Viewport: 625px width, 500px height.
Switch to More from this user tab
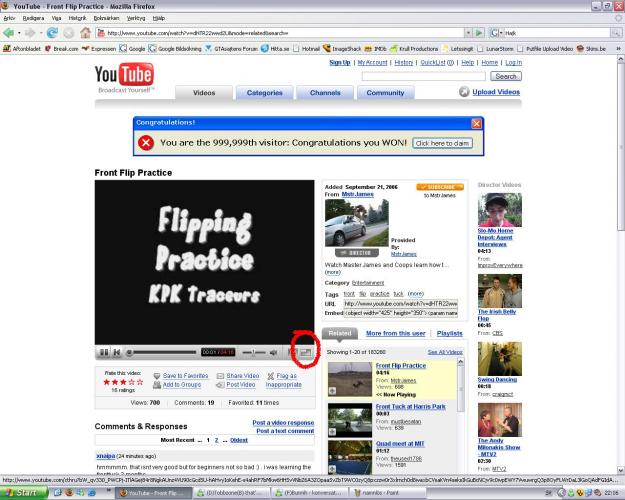395,333
